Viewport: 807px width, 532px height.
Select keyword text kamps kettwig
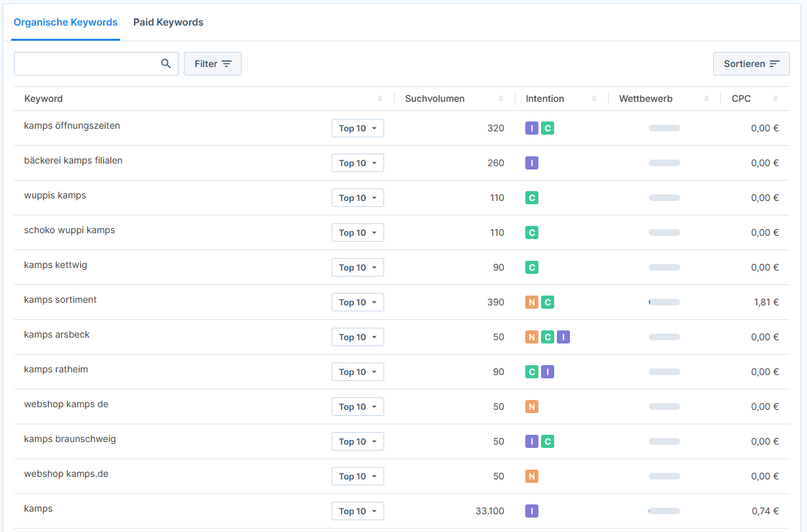(56, 265)
